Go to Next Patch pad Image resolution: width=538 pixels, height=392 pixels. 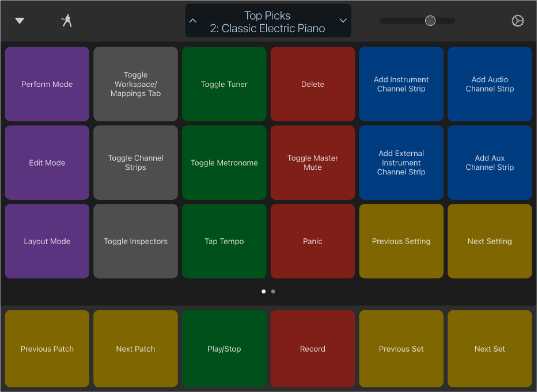click(x=135, y=349)
